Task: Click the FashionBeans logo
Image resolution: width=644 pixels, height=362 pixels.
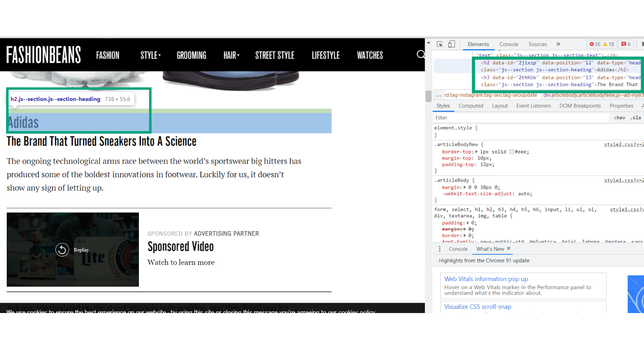Action: click(x=43, y=55)
